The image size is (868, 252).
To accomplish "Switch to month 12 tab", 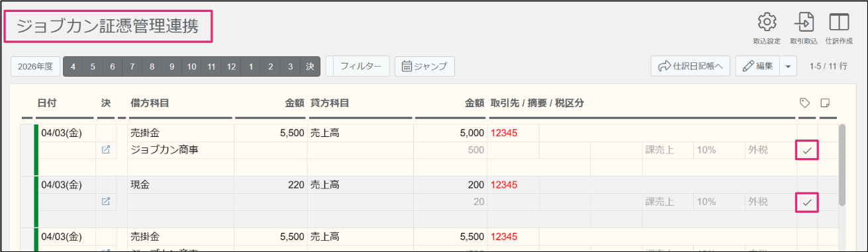I will click(231, 66).
